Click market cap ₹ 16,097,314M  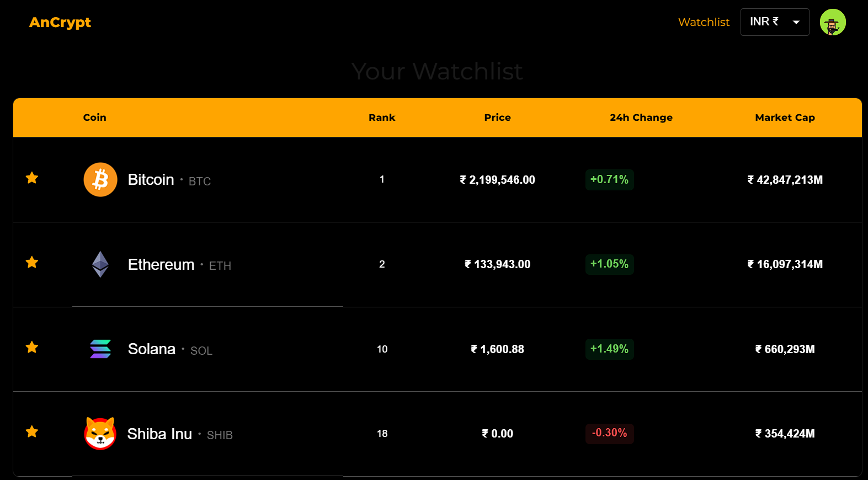[785, 264]
